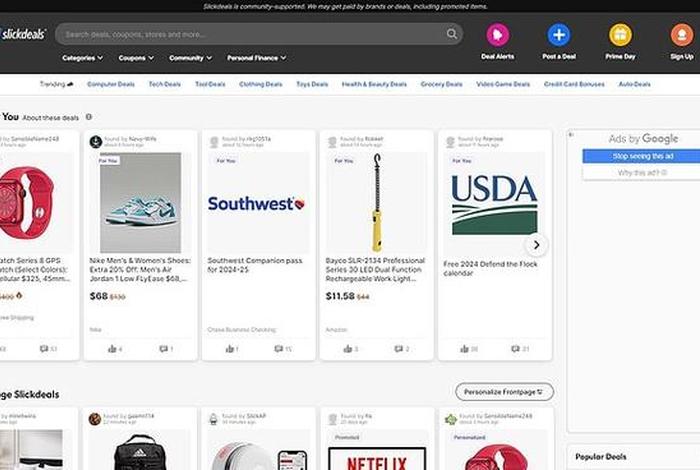Open the USDA Defend the Flock calendar thumbnail
Screen dimensions: 700x470
(494, 204)
